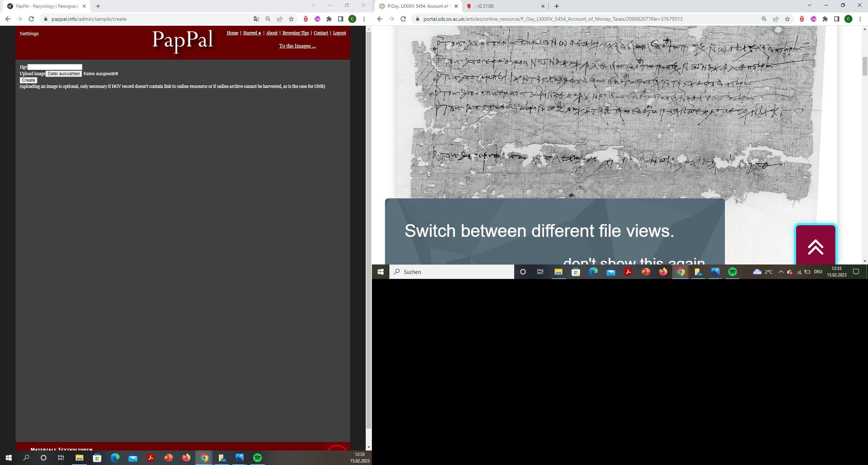Follow the To the Images link

click(x=297, y=46)
